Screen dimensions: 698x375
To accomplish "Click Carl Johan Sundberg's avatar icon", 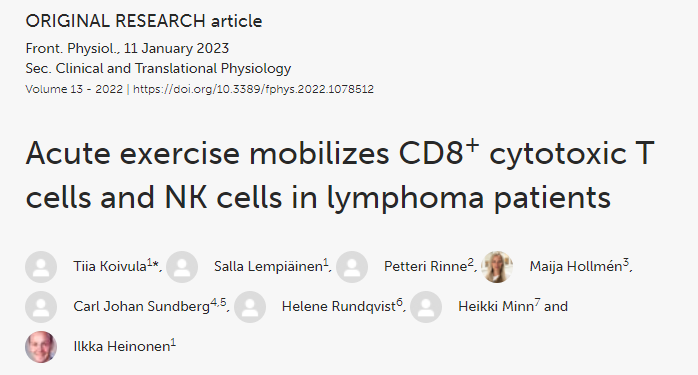I will [x=41, y=307].
